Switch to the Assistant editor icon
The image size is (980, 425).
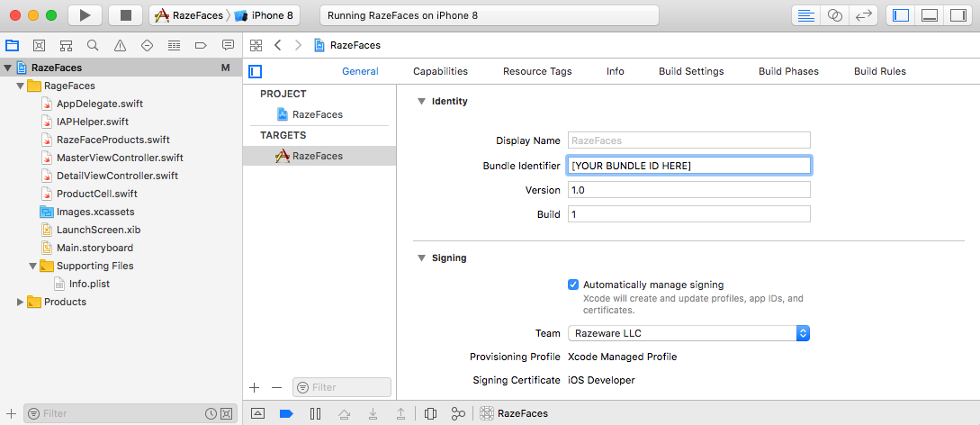tap(837, 15)
